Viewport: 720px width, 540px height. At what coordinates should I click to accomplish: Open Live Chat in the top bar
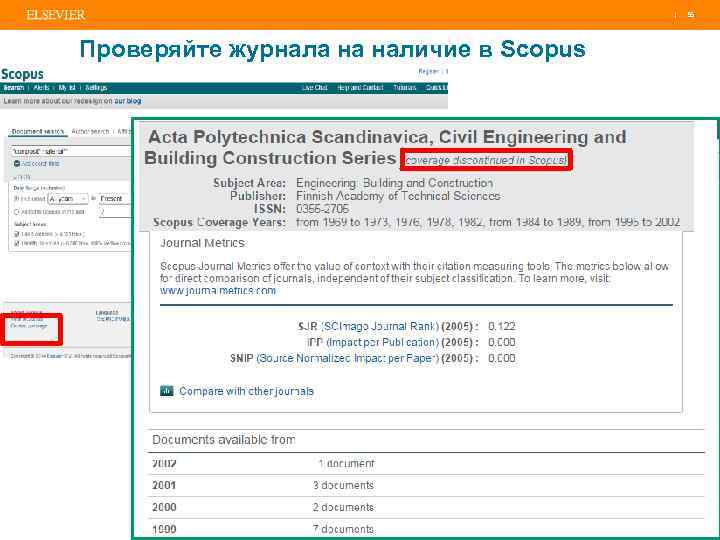(315, 88)
